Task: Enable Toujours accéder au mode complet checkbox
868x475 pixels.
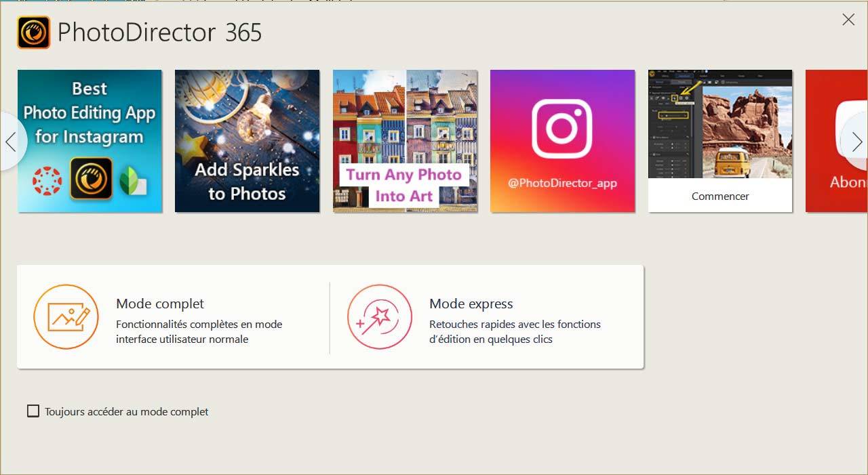Action: tap(33, 411)
